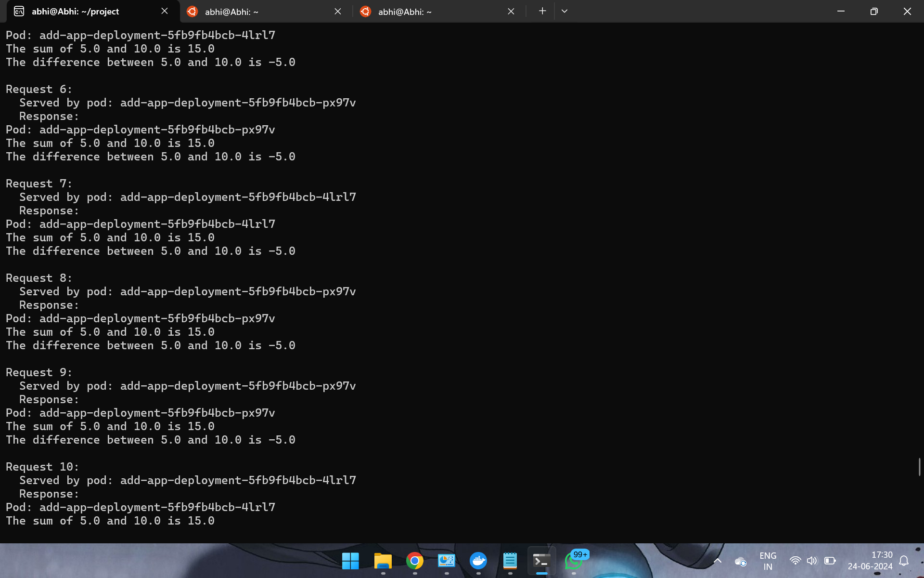Toggle Wi-Fi from the system tray
The width and height of the screenshot is (924, 578).
[x=795, y=561]
